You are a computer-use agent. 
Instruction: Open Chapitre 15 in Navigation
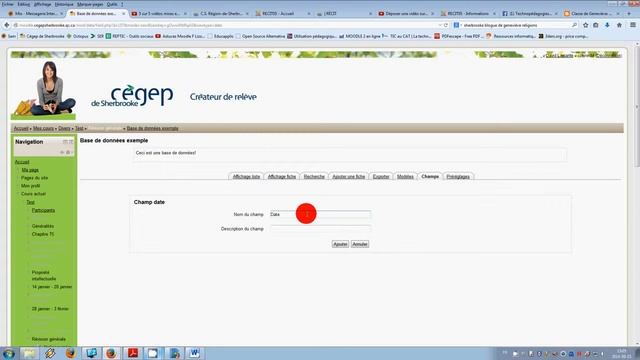click(43, 234)
